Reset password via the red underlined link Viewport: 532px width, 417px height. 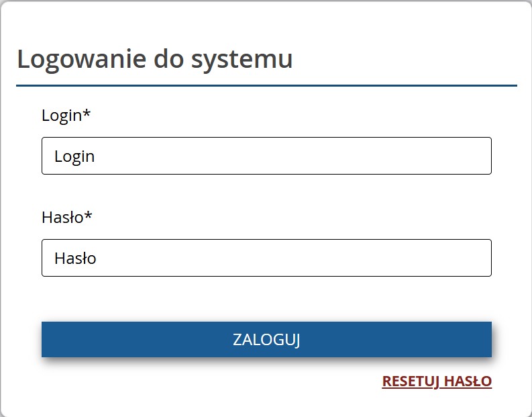pyautogui.click(x=437, y=381)
